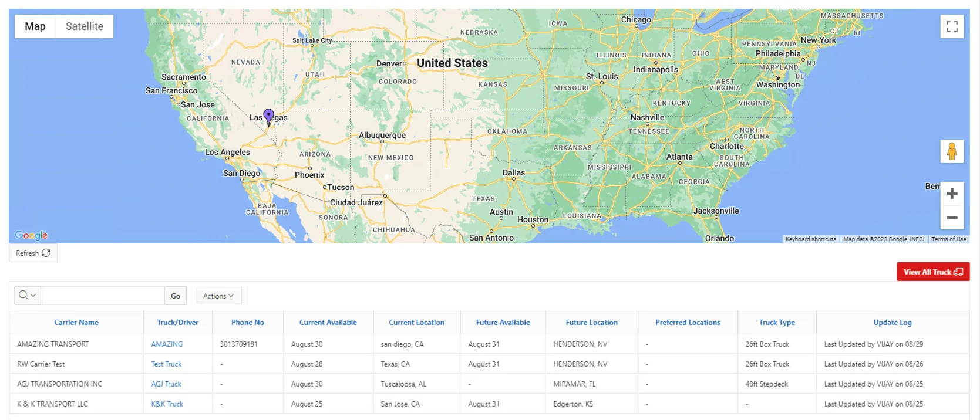Toggle fullscreen map view
The width and height of the screenshot is (980, 420).
[952, 26]
